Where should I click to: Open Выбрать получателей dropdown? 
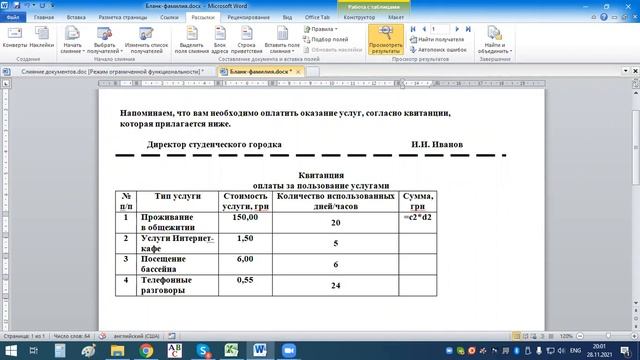(x=104, y=40)
